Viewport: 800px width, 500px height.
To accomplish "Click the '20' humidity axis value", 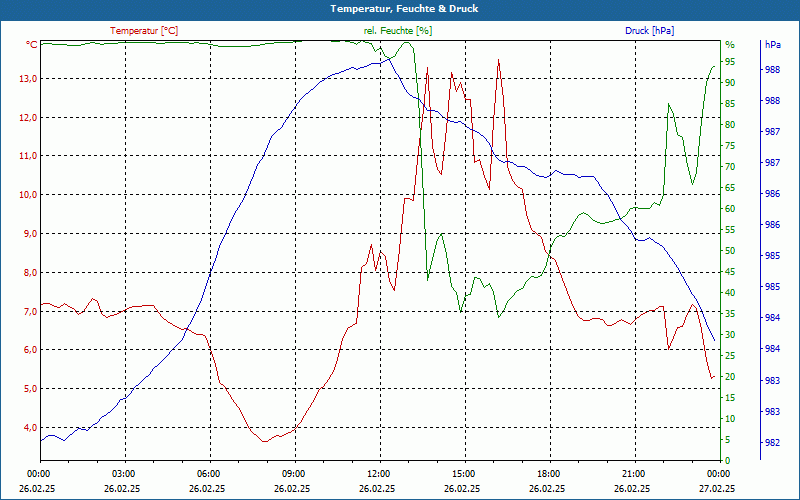I will (x=730, y=377).
